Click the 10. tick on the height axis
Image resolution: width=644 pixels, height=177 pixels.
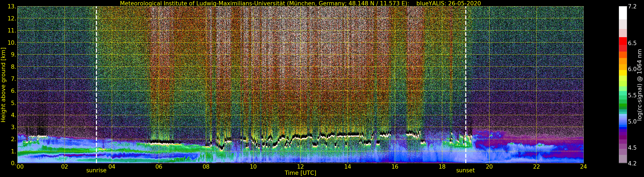pos(12,43)
